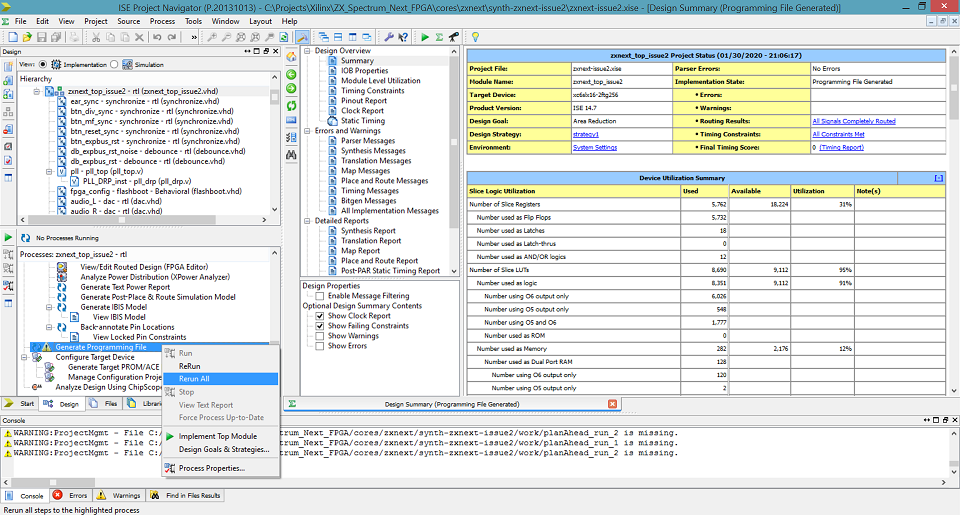Check Show Errors option
963x515 pixels.
point(319,346)
